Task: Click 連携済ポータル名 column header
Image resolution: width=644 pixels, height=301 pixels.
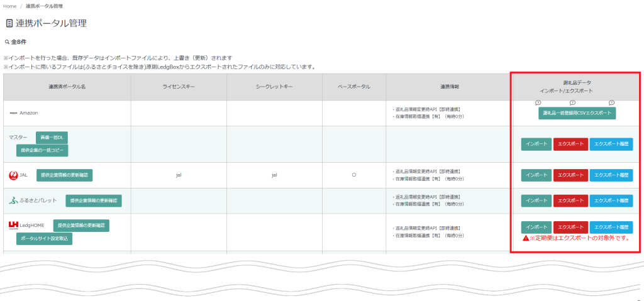Action: click(x=67, y=87)
